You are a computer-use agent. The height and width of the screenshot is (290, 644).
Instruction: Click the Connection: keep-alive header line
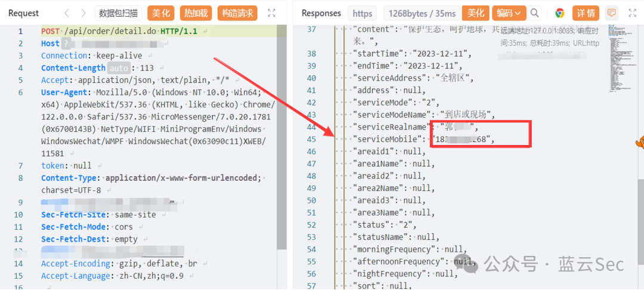point(92,55)
